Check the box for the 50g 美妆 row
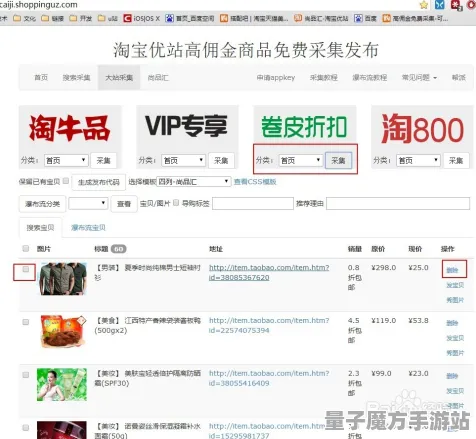476x439 pixels. [26, 428]
